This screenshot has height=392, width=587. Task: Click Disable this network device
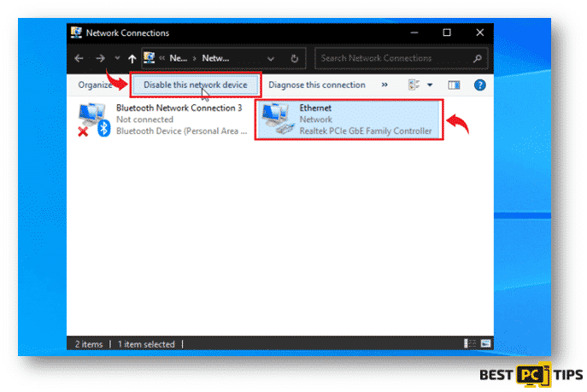click(196, 85)
